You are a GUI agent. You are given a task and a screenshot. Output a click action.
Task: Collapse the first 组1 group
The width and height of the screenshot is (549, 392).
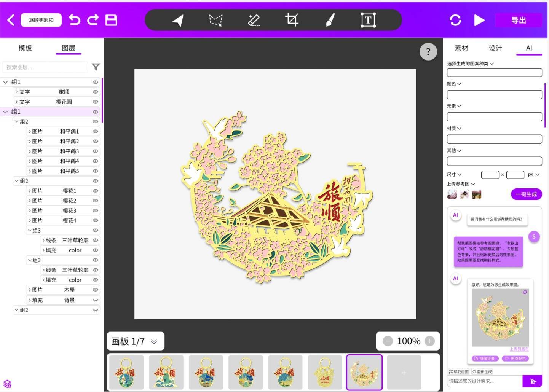[5, 82]
